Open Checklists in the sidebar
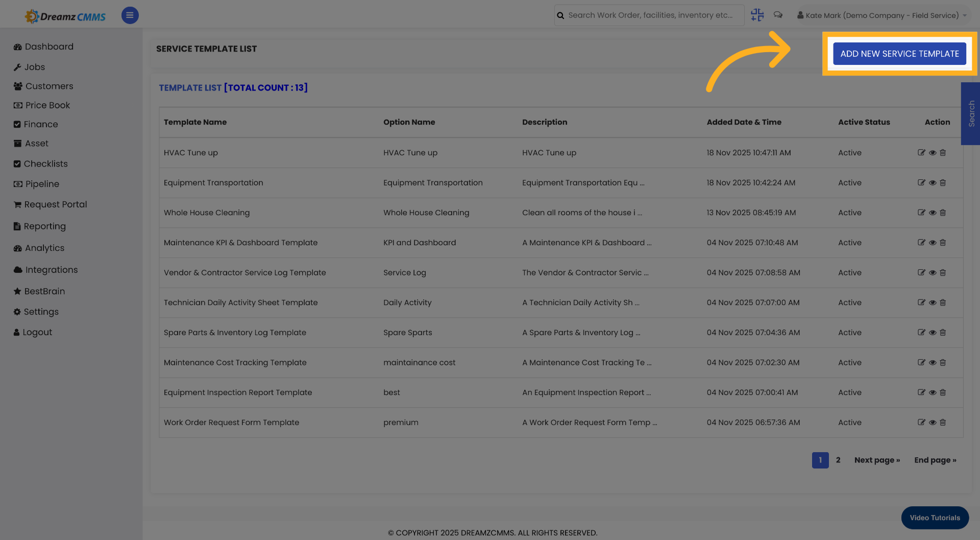The image size is (980, 540). pos(40,163)
